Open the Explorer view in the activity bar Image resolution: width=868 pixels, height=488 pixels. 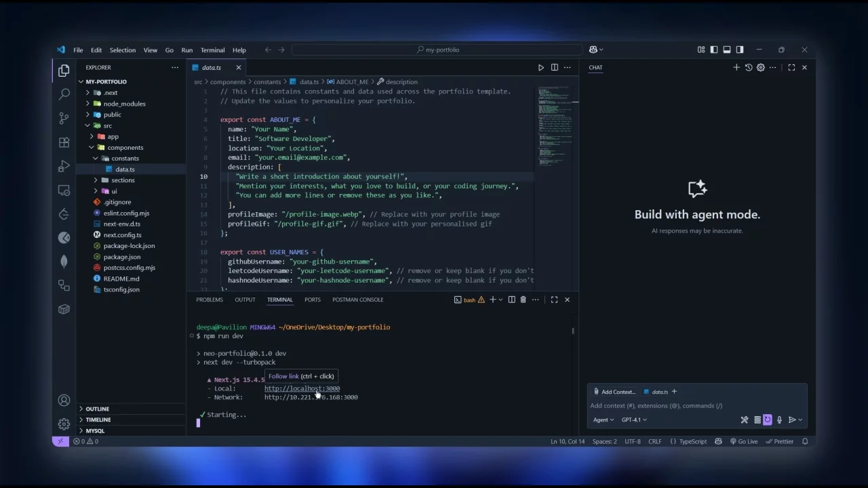tap(64, 70)
